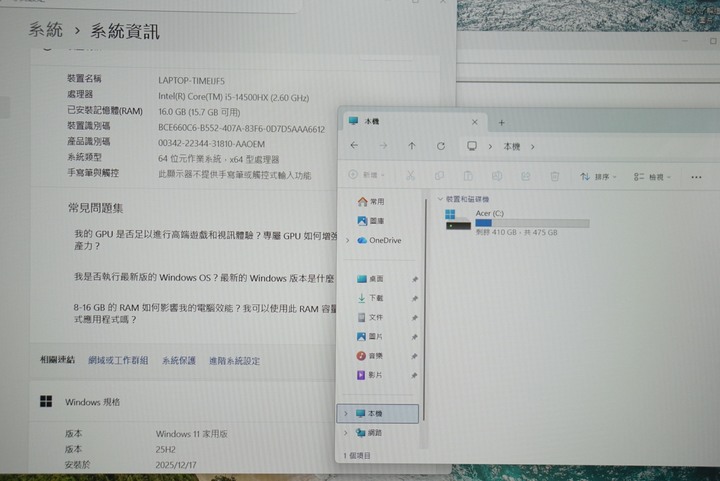This screenshot has height=481, width=720.
Task: Open the 進階系統設定 link
Action: click(234, 361)
